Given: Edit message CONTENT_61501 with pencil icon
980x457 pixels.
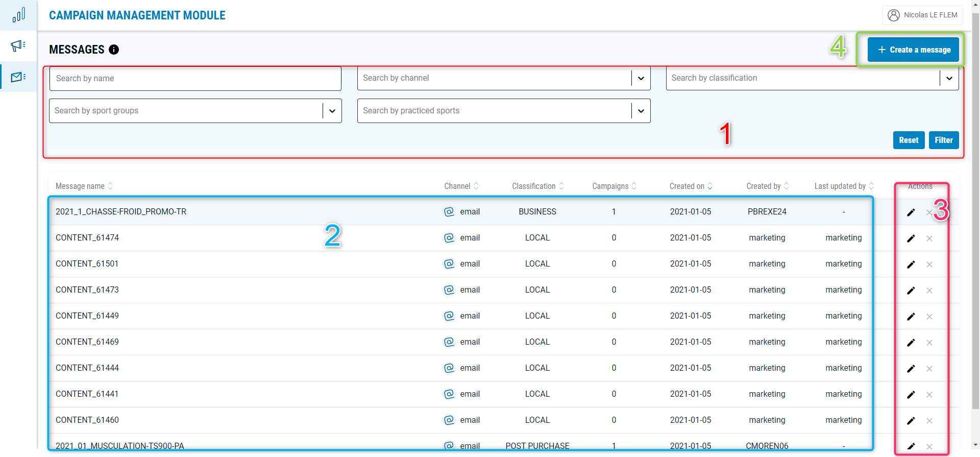Looking at the screenshot, I should [x=911, y=264].
